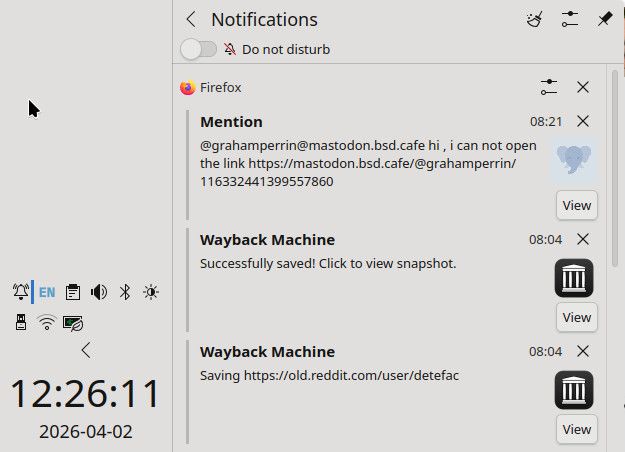
Task: Open the battery power management icon
Action: point(73,322)
